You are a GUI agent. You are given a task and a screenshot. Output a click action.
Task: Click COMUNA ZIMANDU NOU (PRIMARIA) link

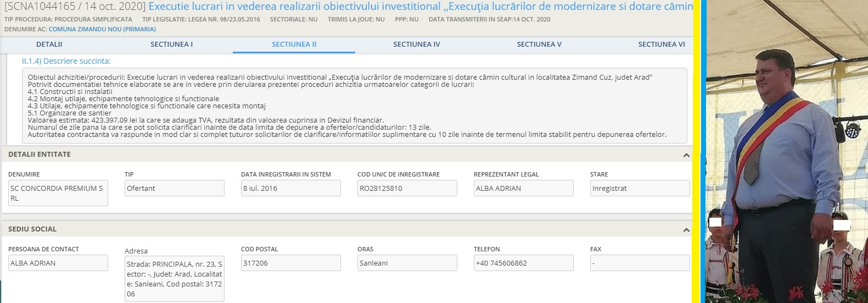pyautogui.click(x=102, y=29)
